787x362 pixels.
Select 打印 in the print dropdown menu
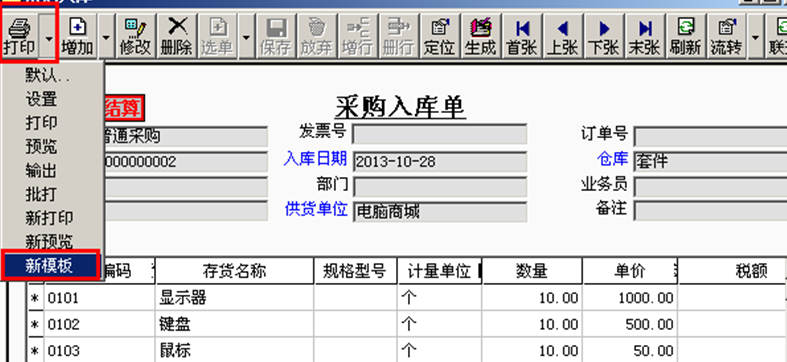pyautogui.click(x=53, y=123)
